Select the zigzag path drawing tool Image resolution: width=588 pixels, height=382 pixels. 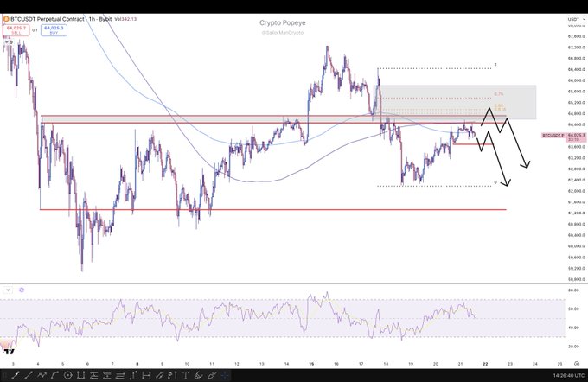[42, 375]
